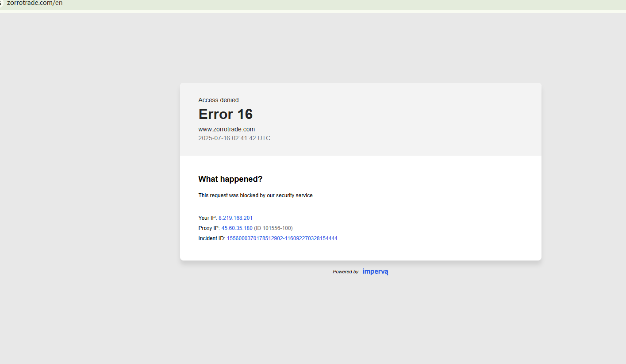The width and height of the screenshot is (626, 364).
Task: Click the www.zorrotrade.com hostname in error card
Action: coord(226,129)
